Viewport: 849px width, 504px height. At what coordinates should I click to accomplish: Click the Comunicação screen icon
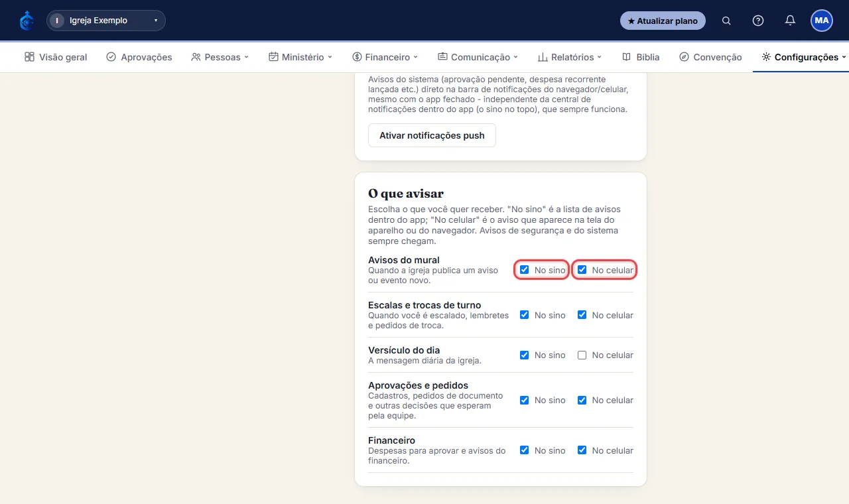click(442, 57)
